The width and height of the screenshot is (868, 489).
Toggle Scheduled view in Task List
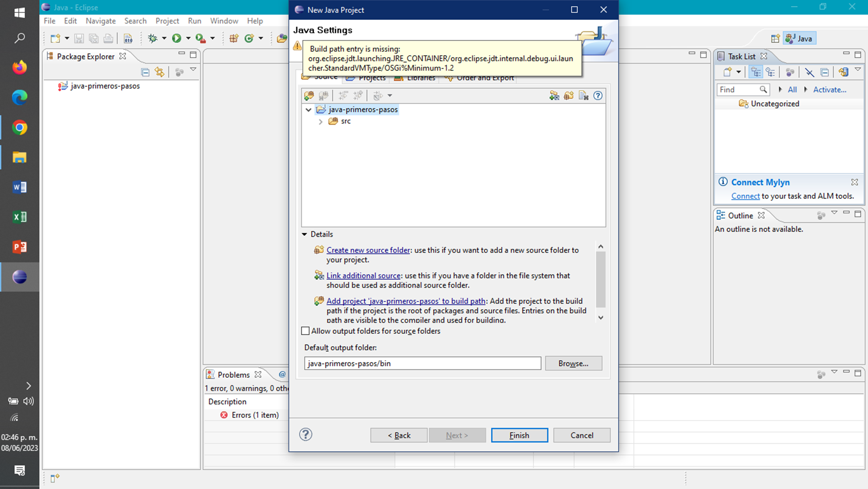click(x=770, y=72)
